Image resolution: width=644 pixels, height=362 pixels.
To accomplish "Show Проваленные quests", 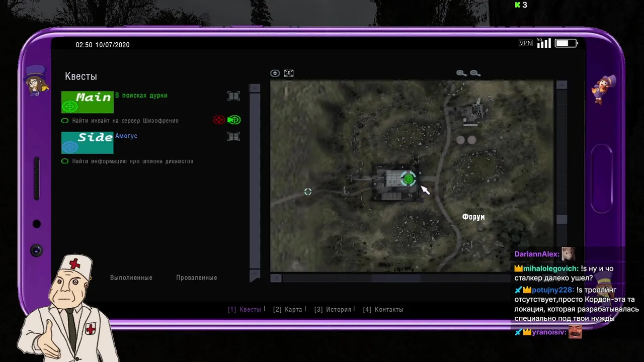I will (197, 278).
